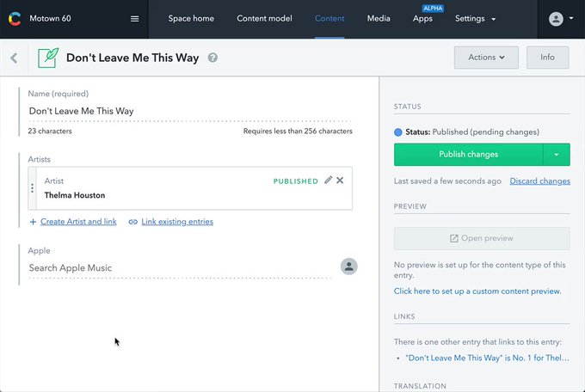Click the Open preview button
The height and width of the screenshot is (392, 585).
tap(482, 238)
